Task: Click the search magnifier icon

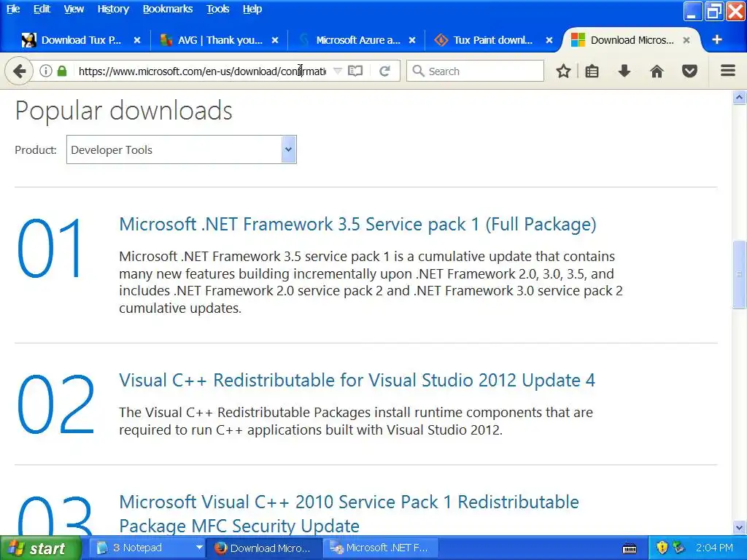Action: click(418, 71)
